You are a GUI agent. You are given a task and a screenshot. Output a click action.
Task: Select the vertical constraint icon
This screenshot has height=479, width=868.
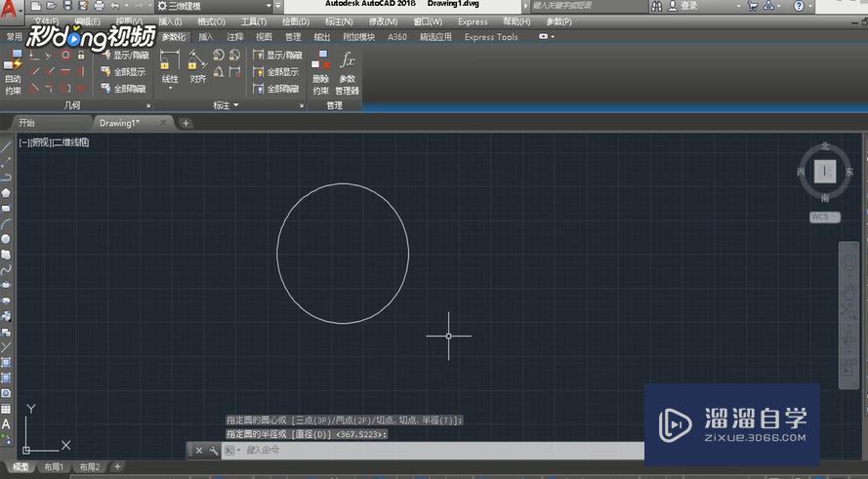[x=81, y=71]
